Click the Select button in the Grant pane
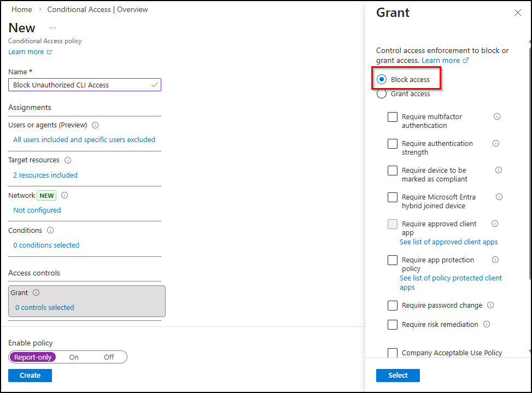The image size is (532, 393). tap(397, 376)
